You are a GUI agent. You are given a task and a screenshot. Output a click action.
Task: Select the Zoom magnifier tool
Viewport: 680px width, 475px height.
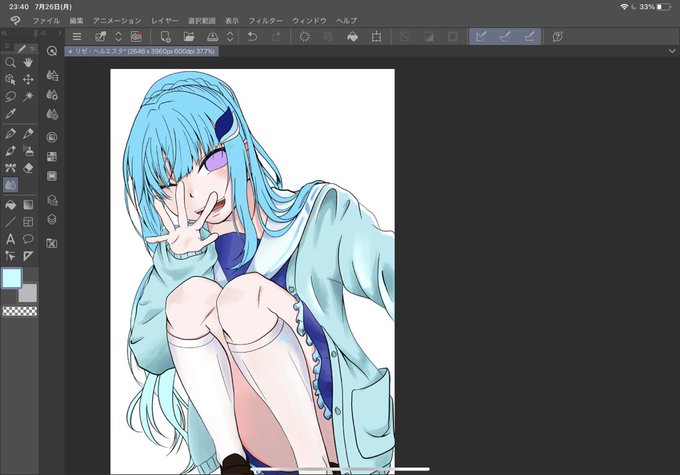[x=10, y=62]
